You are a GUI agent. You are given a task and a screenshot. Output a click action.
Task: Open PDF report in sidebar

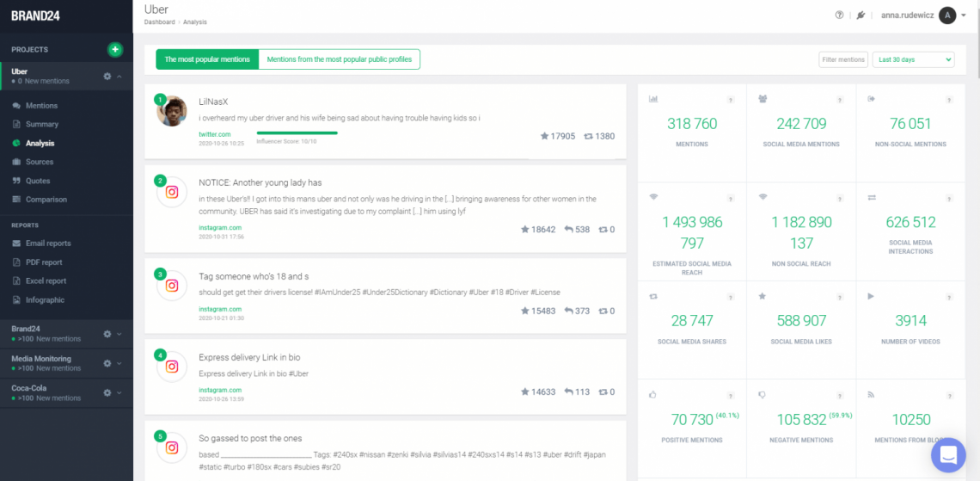tap(44, 262)
